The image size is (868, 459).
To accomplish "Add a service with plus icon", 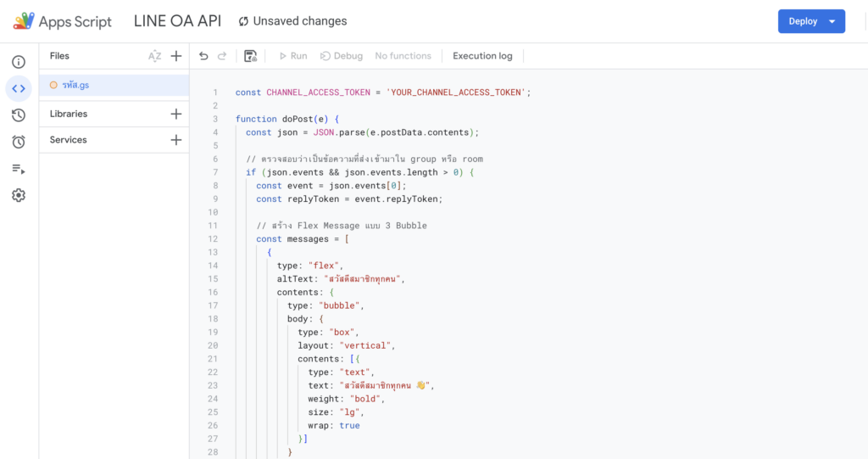I will [176, 140].
